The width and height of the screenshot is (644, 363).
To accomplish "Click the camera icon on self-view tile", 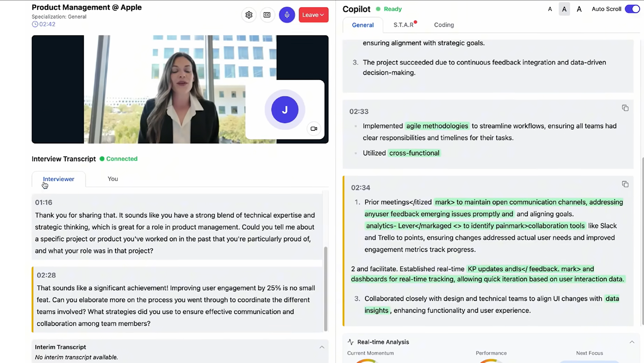I will coord(314,129).
